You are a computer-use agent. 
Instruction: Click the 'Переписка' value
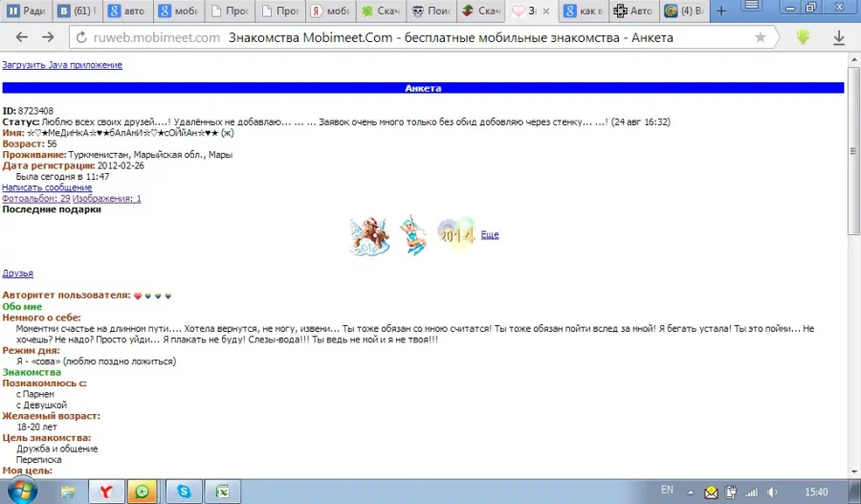[38, 459]
